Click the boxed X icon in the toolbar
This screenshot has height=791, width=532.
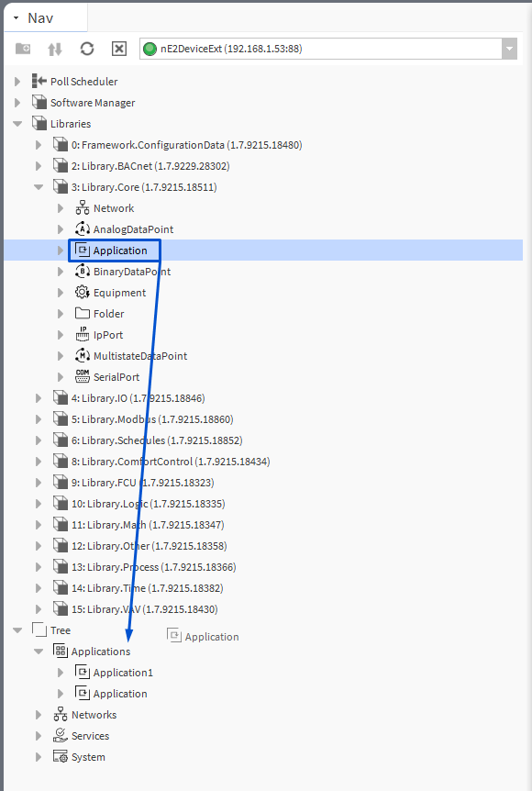(118, 49)
